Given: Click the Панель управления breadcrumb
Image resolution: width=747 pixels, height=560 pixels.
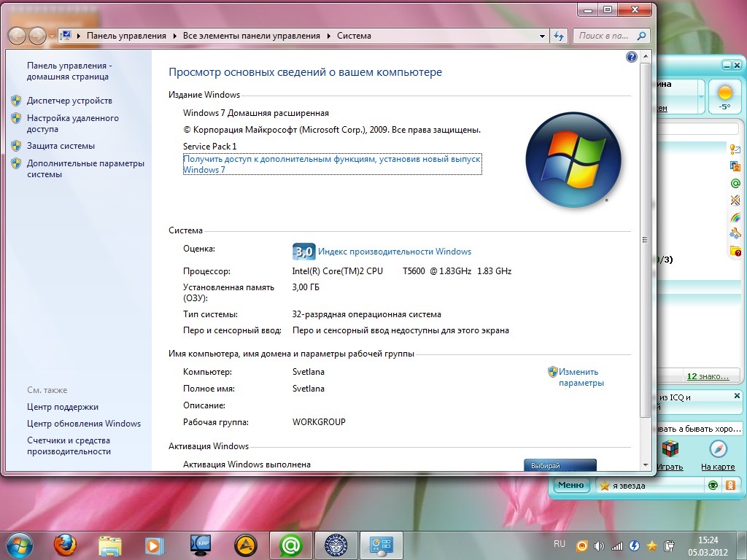Looking at the screenshot, I should coord(126,36).
